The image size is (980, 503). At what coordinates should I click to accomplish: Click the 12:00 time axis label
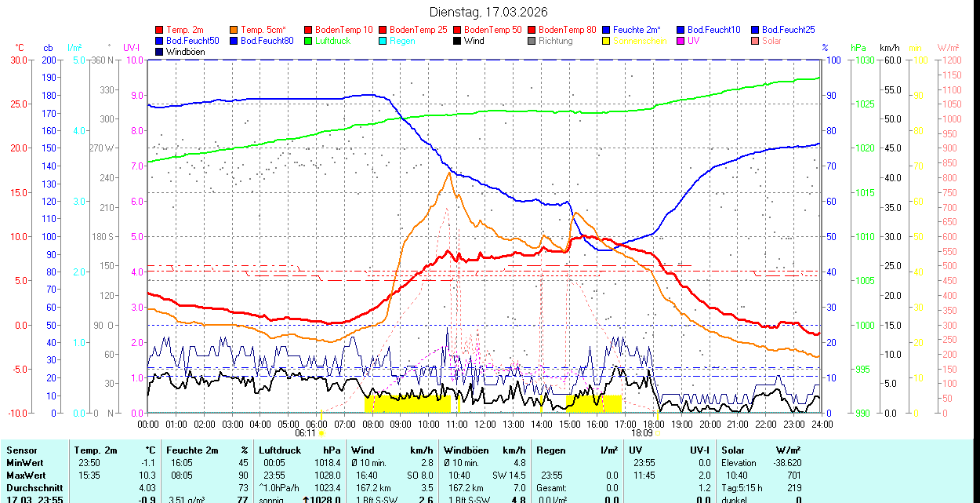(485, 424)
